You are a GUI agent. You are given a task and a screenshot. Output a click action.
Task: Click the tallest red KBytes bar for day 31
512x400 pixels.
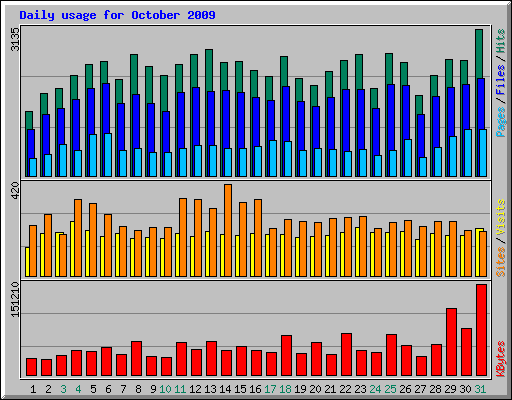[x=481, y=330]
